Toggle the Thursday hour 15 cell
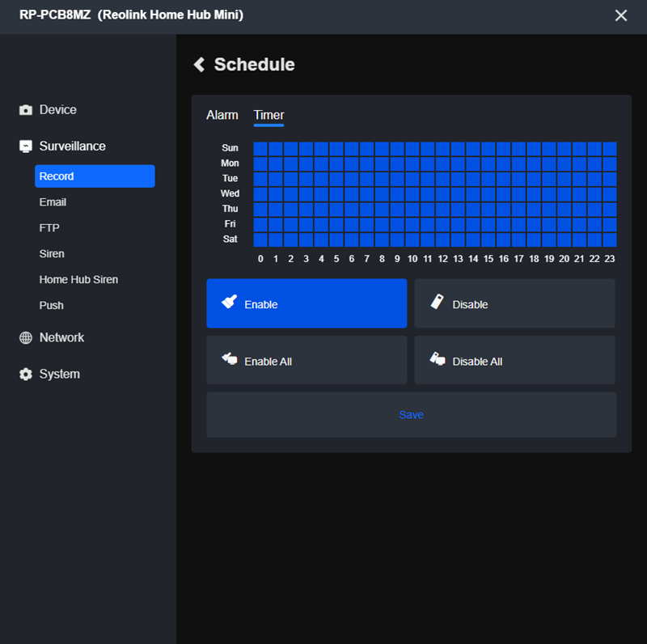Viewport: 647px width, 644px height. pos(488,210)
